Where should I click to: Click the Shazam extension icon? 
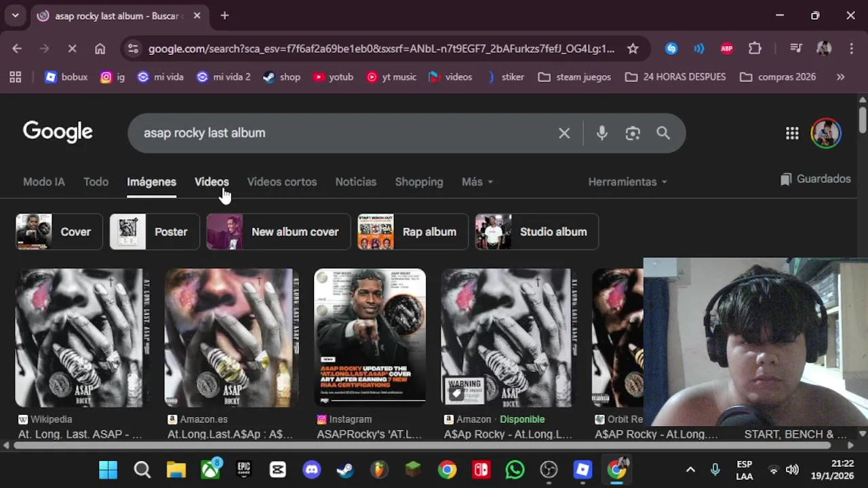(671, 49)
